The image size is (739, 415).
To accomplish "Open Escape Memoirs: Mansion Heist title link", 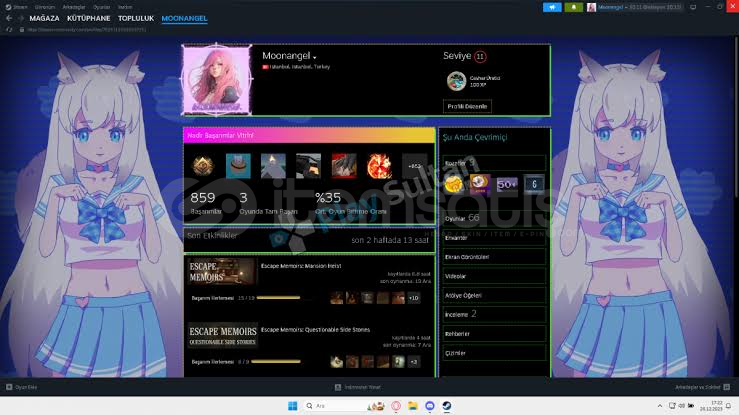I will [x=301, y=266].
